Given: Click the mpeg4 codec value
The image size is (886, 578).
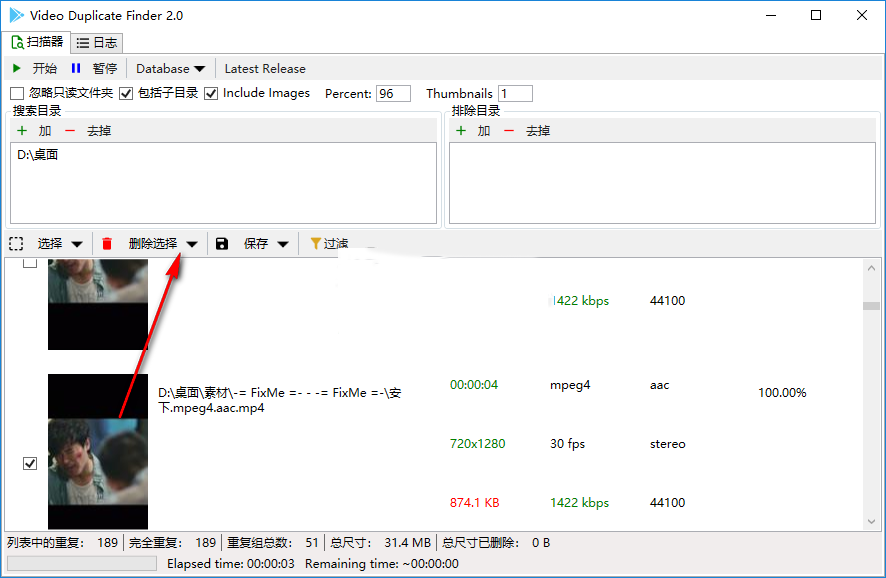Looking at the screenshot, I should (570, 385).
